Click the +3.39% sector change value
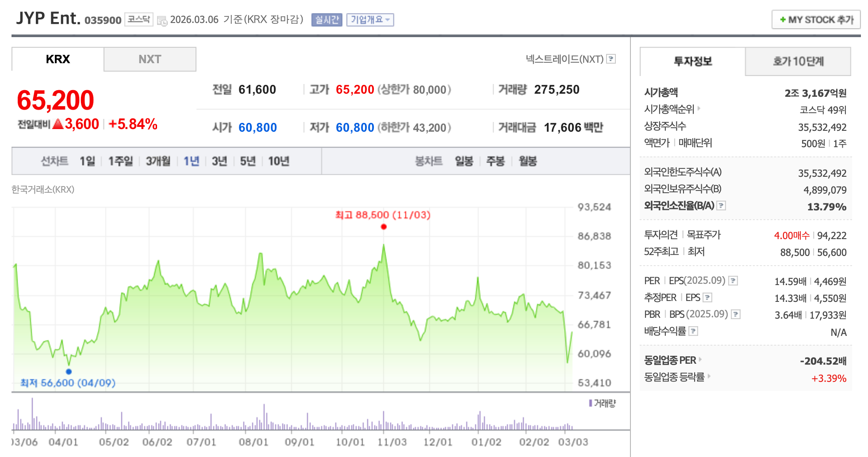This screenshot has height=457, width=868. tap(829, 378)
